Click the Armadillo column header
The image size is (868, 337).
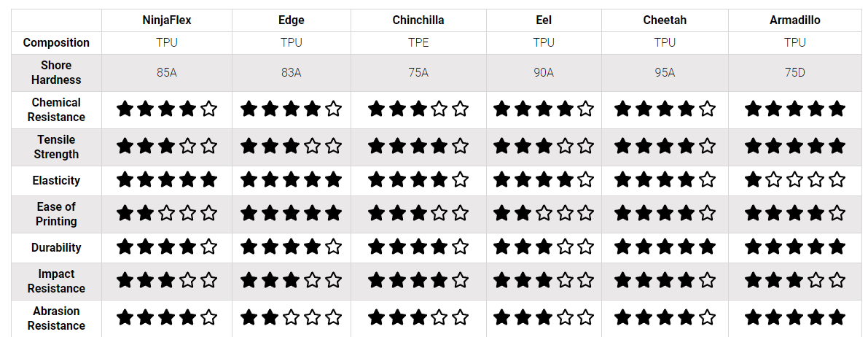[x=794, y=20]
